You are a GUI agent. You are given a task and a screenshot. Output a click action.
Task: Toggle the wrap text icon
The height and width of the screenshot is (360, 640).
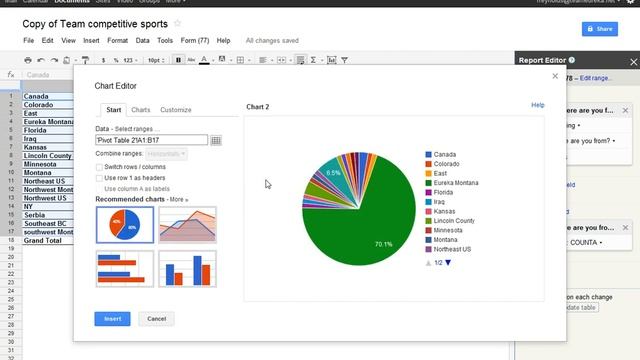coord(300,60)
